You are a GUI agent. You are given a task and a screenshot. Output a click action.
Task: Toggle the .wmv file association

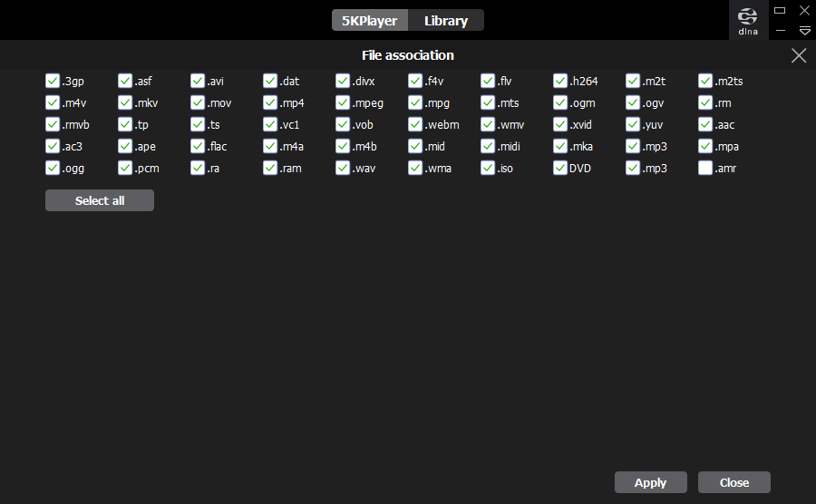(488, 124)
